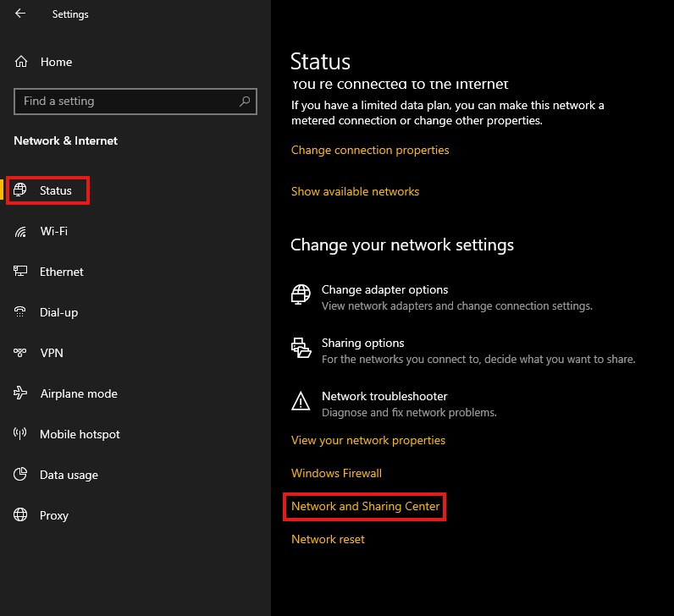This screenshot has width=674, height=616.
Task: Click the VPN icon in sidebar
Action: click(19, 353)
